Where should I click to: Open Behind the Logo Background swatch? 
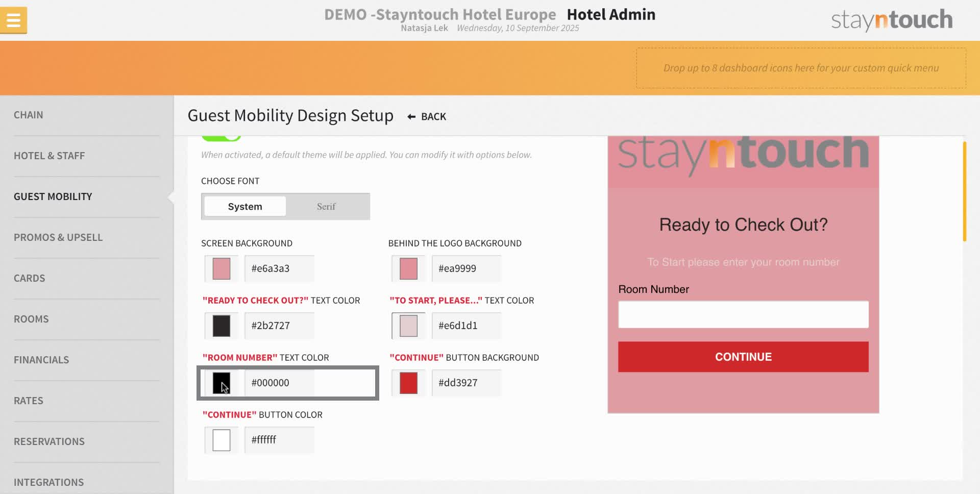(x=408, y=268)
